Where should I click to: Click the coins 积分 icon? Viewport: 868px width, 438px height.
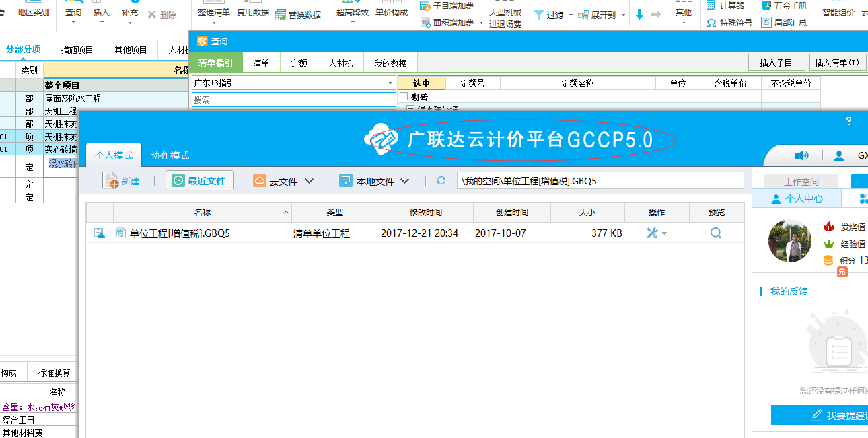click(x=828, y=260)
